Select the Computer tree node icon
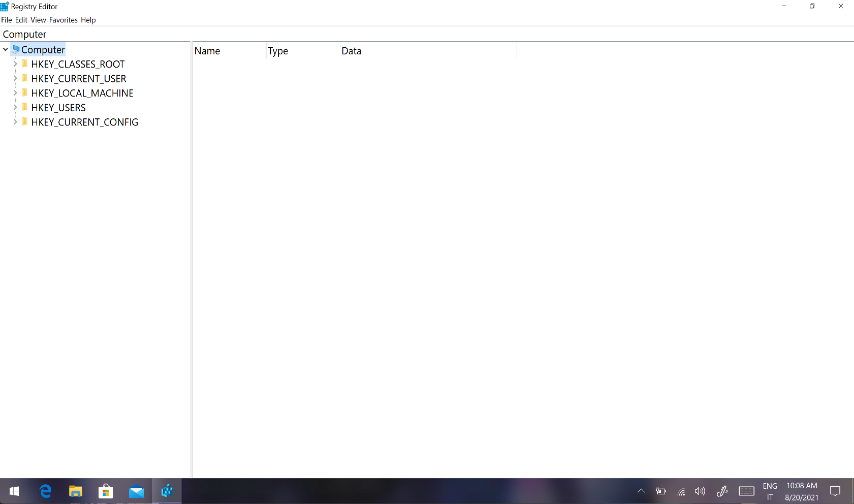Viewport: 854px width, 504px height. [16, 49]
